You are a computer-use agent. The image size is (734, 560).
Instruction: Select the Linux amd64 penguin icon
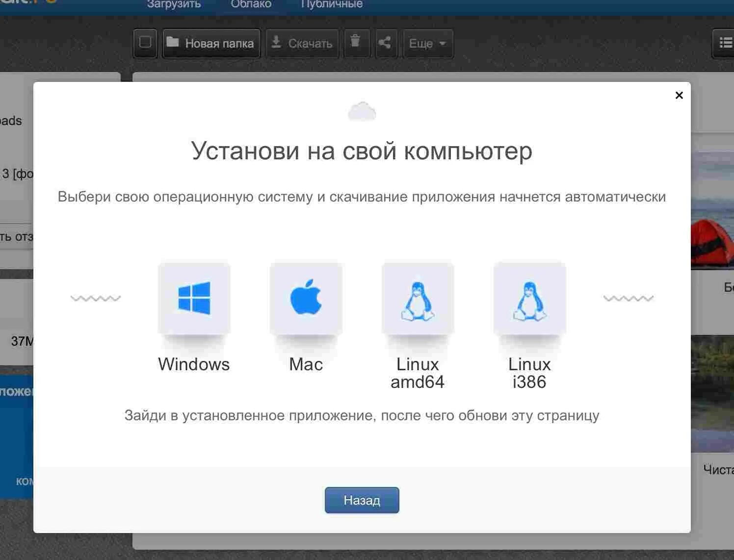[x=418, y=298]
